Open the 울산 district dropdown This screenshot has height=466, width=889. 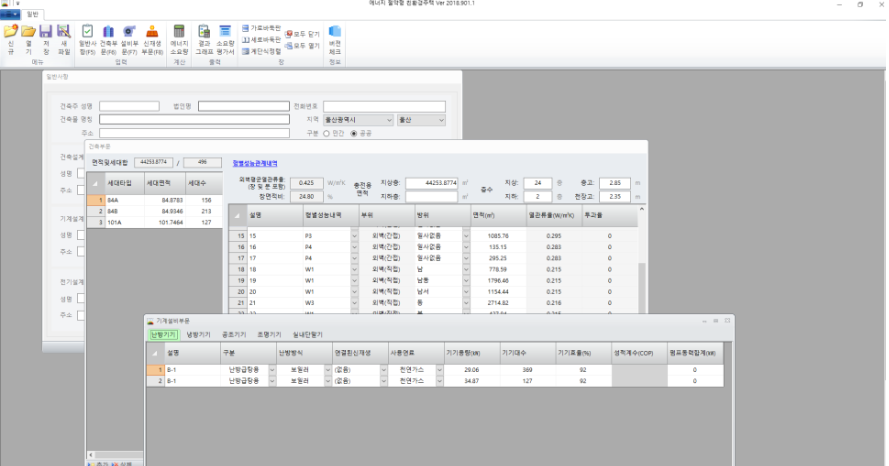(441, 119)
